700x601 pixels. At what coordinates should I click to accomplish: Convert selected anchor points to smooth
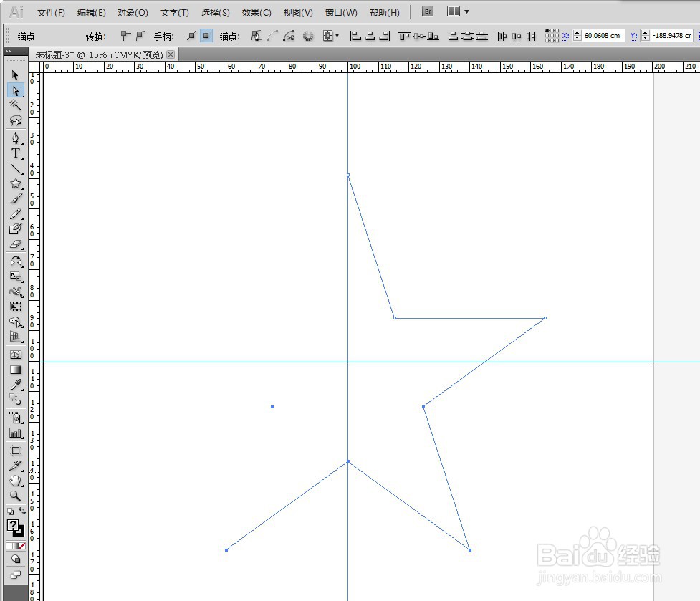point(140,36)
